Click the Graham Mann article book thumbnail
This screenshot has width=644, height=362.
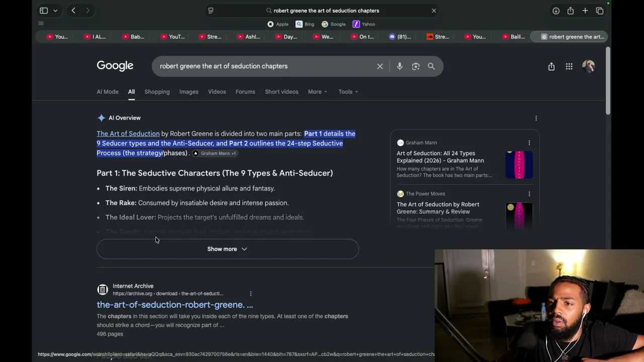coord(519,164)
